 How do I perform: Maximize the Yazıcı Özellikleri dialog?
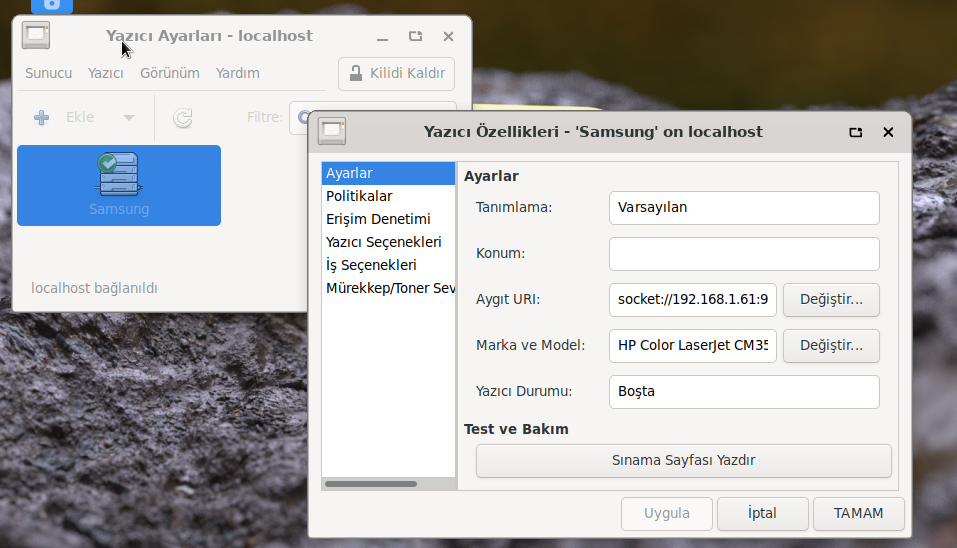(856, 132)
